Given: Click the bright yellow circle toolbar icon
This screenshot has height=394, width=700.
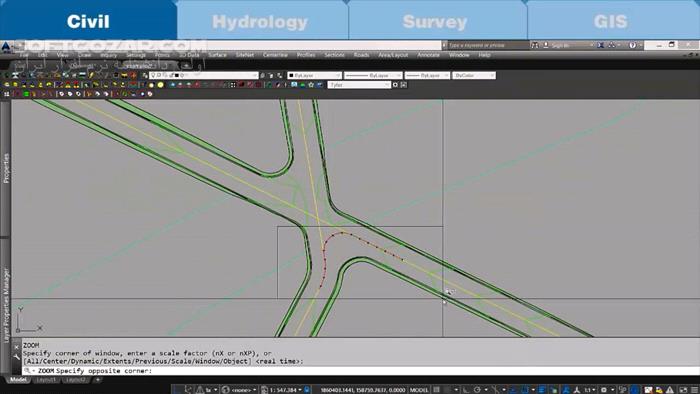Looking at the screenshot, I should [x=160, y=85].
